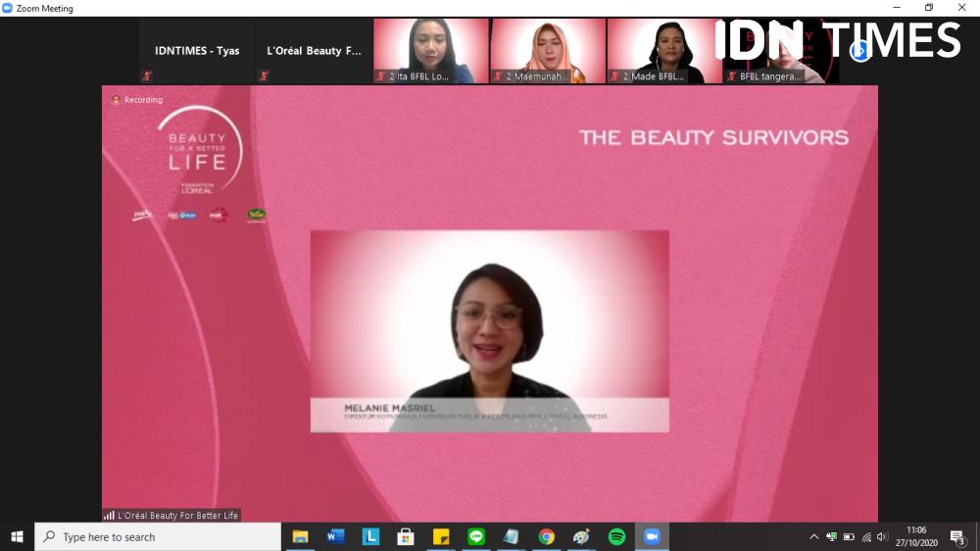Open File Explorer from the taskbar
Screen dimensions: 980x551
point(301,536)
